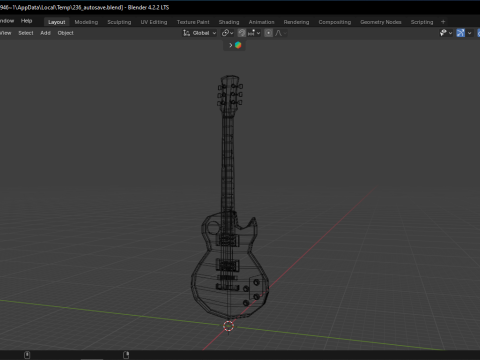The width and height of the screenshot is (480, 360).
Task: Open the viewport View menu
Action: click(x=5, y=33)
